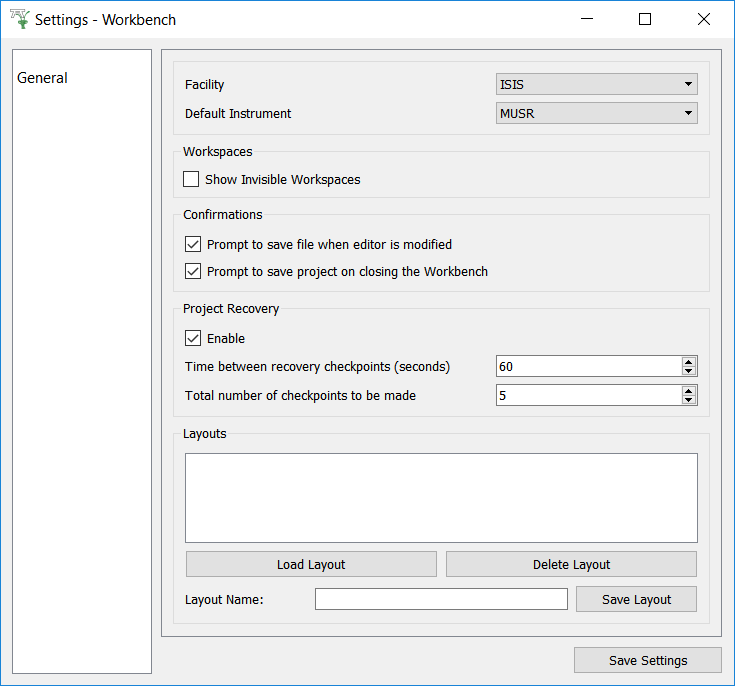Image resolution: width=735 pixels, height=686 pixels.
Task: Click the Save Layout button
Action: click(636, 600)
